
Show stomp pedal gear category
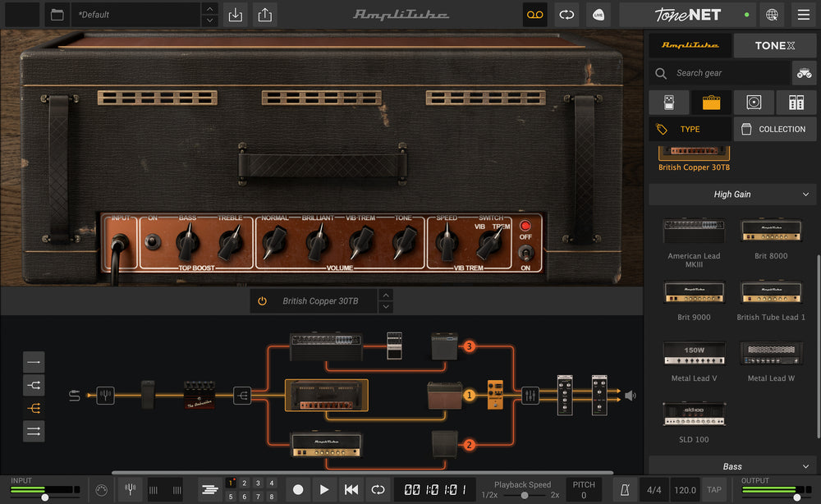pos(669,102)
